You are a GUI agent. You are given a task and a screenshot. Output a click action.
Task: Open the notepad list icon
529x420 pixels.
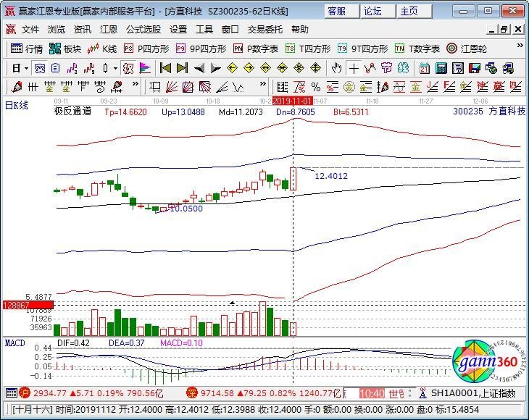pos(458,68)
